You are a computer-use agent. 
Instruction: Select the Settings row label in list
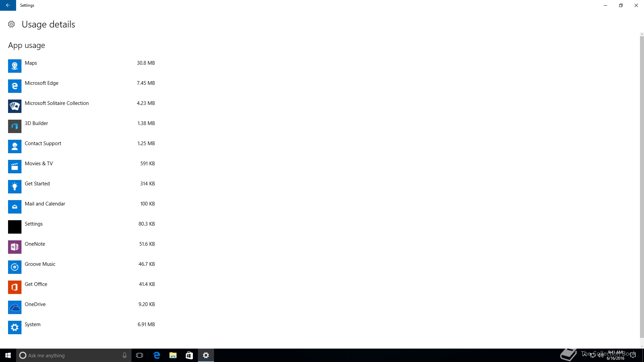click(34, 224)
